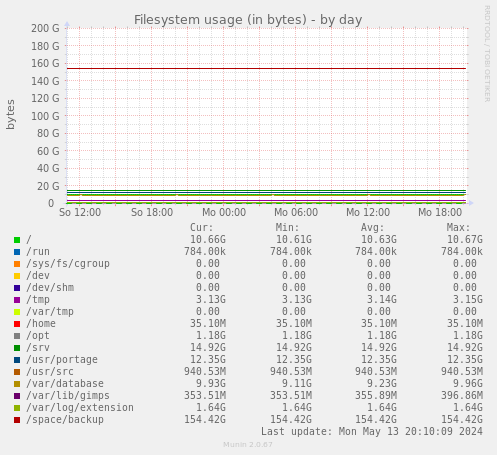The width and height of the screenshot is (497, 455).
Task: Click the /dev/shm legend label
Action: click(x=50, y=287)
